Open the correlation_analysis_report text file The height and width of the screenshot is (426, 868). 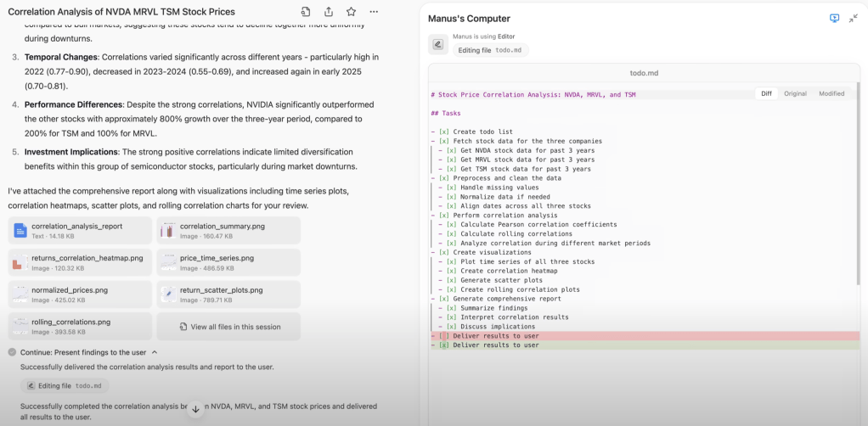click(x=79, y=231)
